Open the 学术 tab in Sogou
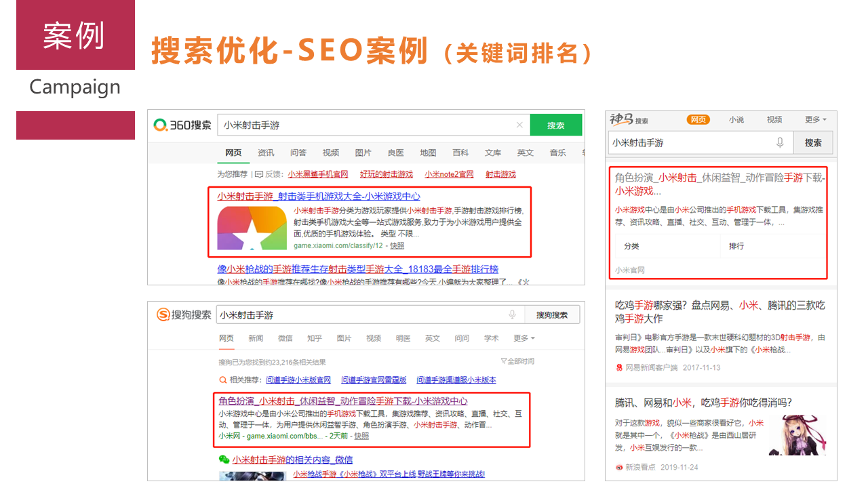Viewport: 868px width, 488px height. (492, 338)
